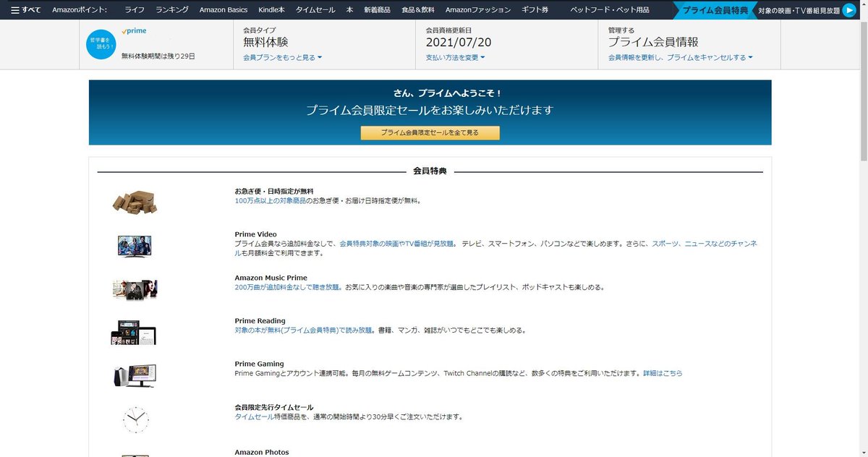This screenshot has height=457, width=868.
Task: Open ペットフード・ペット用品 in the navigation bar
Action: (x=610, y=10)
